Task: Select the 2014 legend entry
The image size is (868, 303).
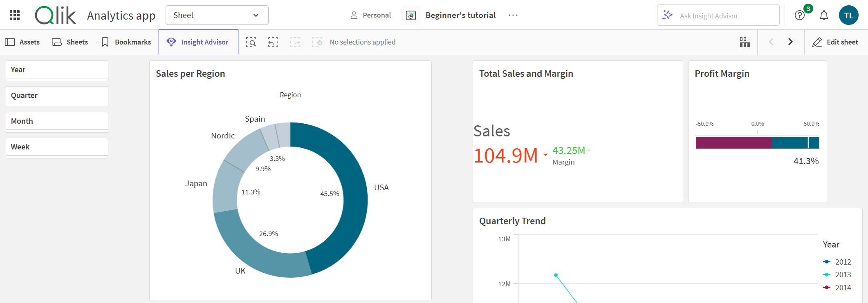Action: (x=837, y=288)
